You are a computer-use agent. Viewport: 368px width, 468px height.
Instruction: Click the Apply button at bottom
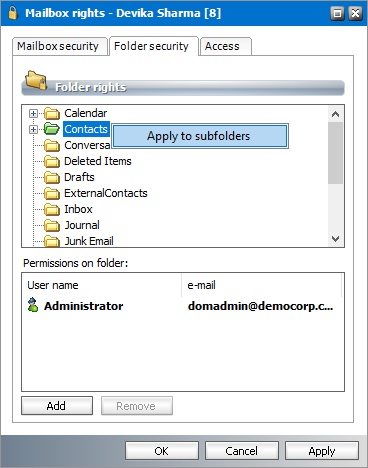click(x=322, y=451)
